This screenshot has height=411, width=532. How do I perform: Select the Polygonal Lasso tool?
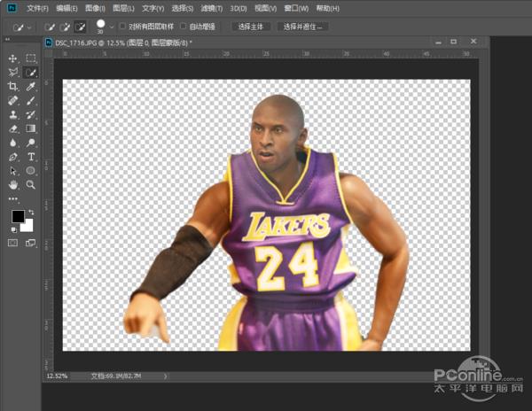[13, 72]
